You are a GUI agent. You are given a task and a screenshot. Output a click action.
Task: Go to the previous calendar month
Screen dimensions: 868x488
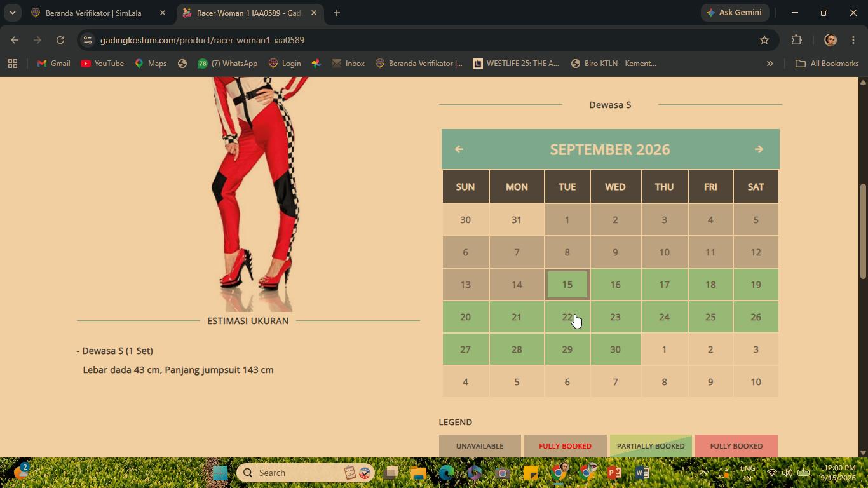coord(459,149)
